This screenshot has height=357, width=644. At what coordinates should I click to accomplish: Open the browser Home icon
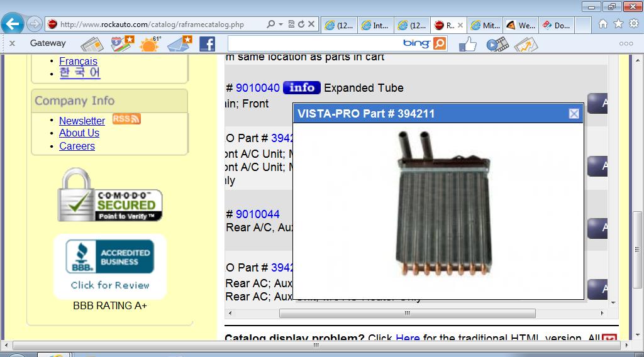tap(603, 24)
